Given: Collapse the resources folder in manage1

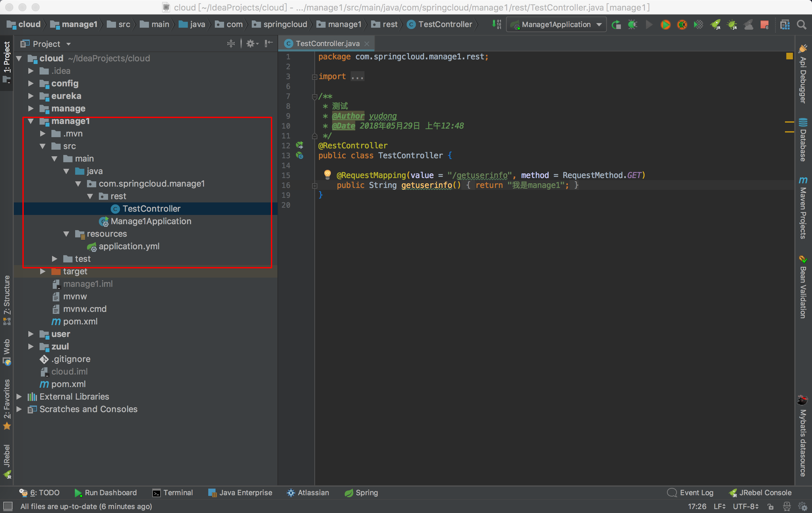Looking at the screenshot, I should coord(67,234).
